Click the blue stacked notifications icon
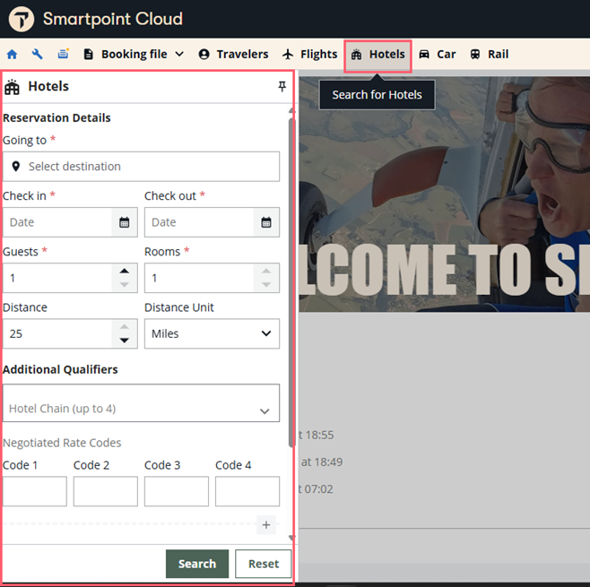The height and width of the screenshot is (587, 590). 63,54
